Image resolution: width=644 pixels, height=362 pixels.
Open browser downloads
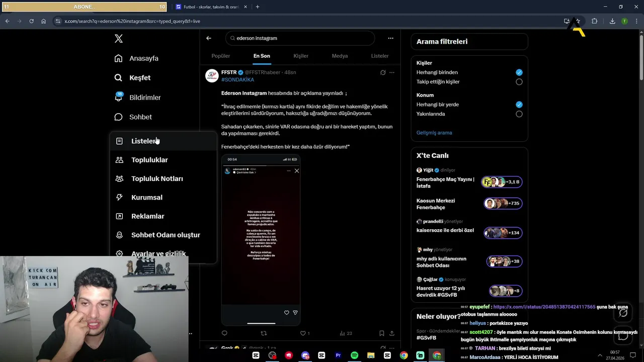(612, 21)
